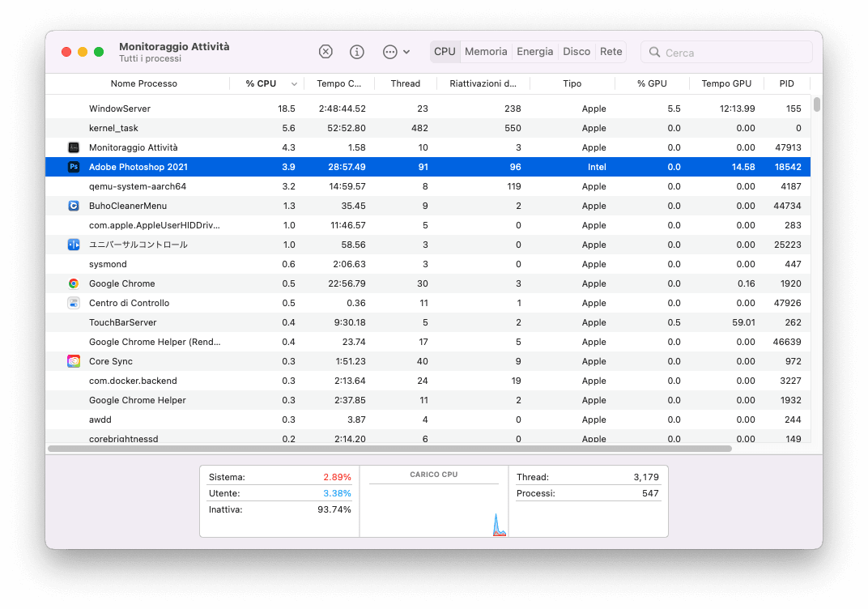Sort by % GPU column header

coord(652,83)
